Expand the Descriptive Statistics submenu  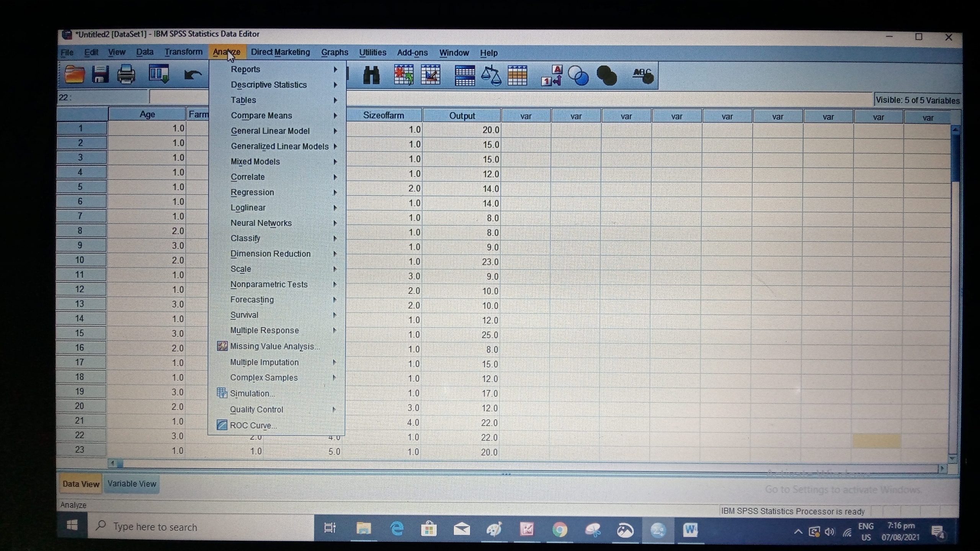point(277,85)
